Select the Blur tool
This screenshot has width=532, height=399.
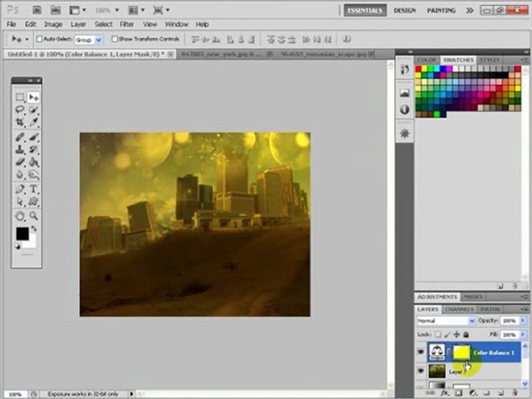[20, 175]
